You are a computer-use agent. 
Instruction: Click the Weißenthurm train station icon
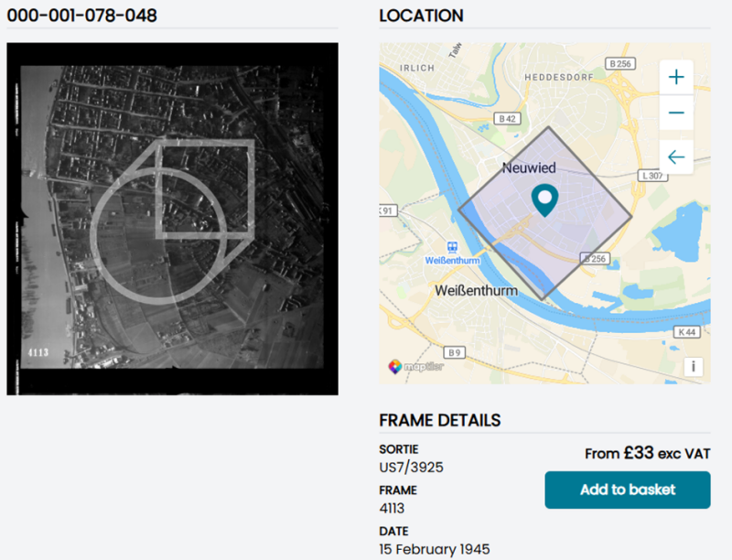click(452, 246)
